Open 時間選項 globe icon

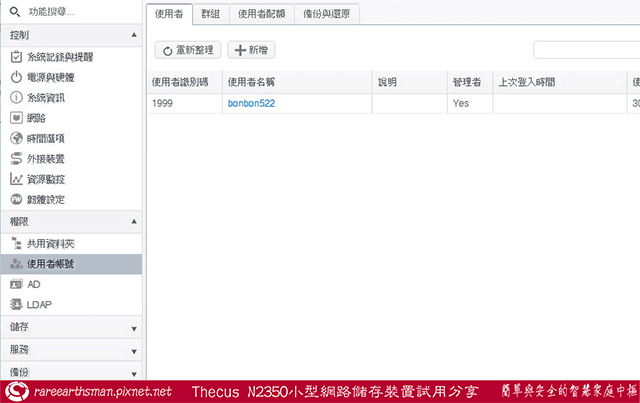(16, 138)
